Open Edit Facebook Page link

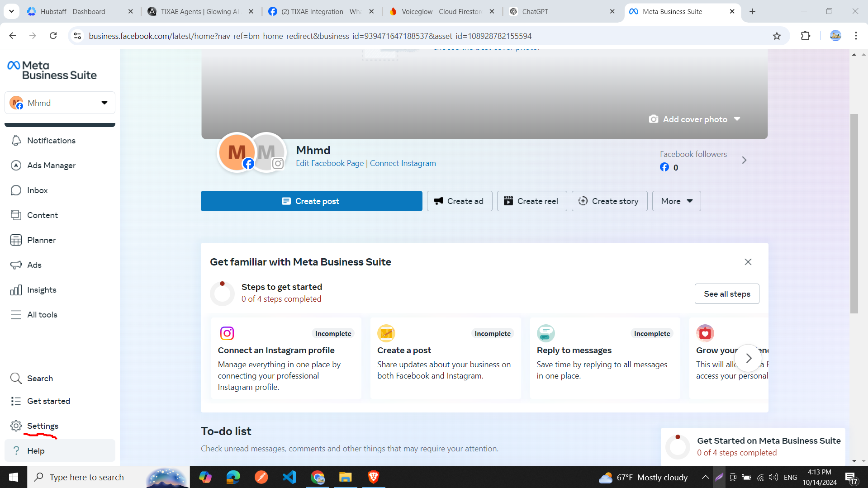[x=330, y=163]
